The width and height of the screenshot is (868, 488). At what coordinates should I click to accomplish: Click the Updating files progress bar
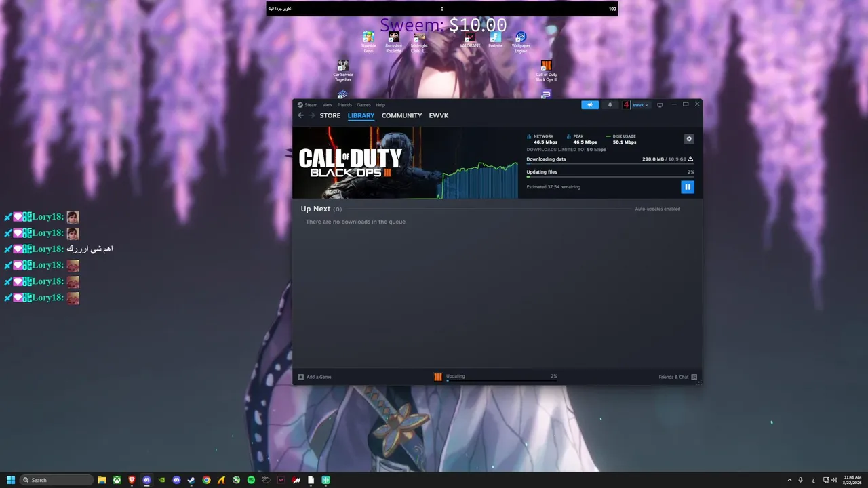pos(610,177)
